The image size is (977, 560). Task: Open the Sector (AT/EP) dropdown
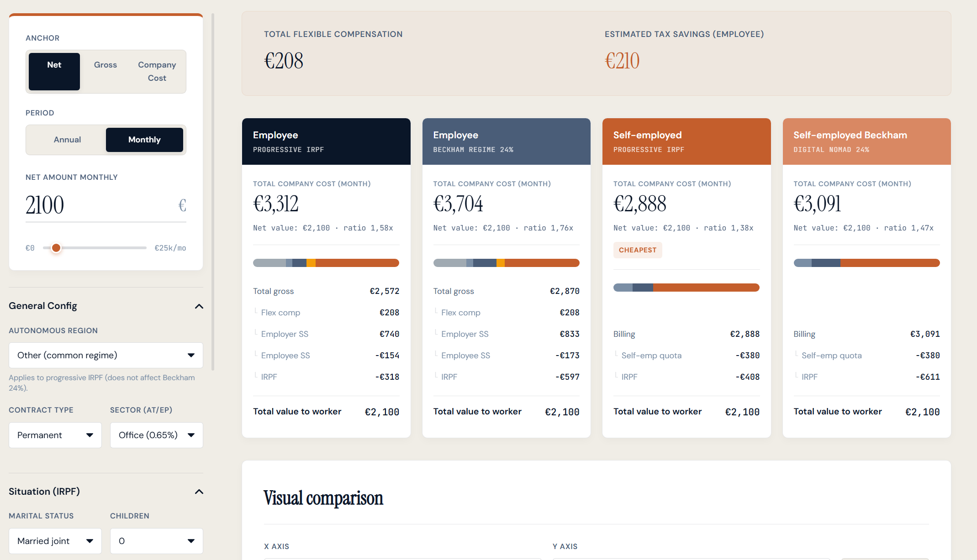tap(157, 435)
